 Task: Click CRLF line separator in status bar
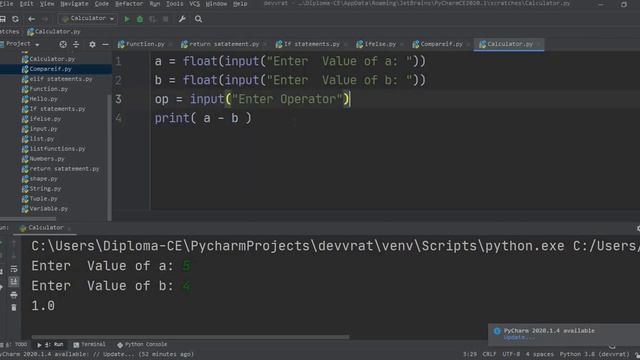coord(489,354)
